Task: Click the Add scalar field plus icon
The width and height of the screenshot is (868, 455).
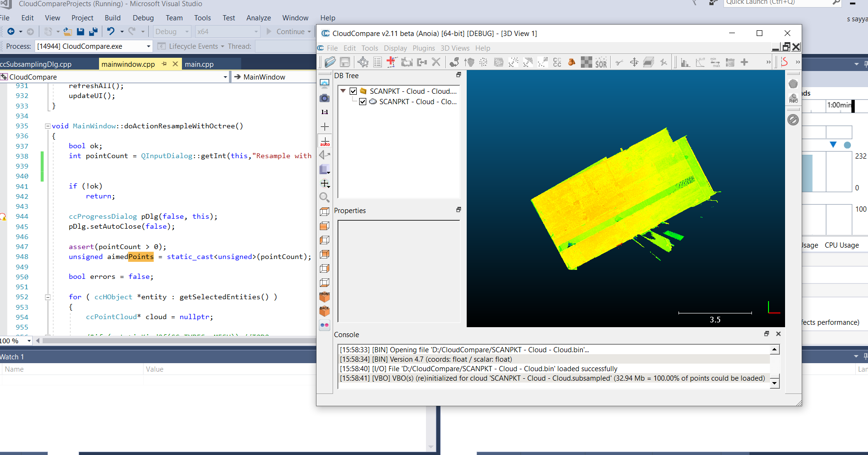Action: (744, 62)
